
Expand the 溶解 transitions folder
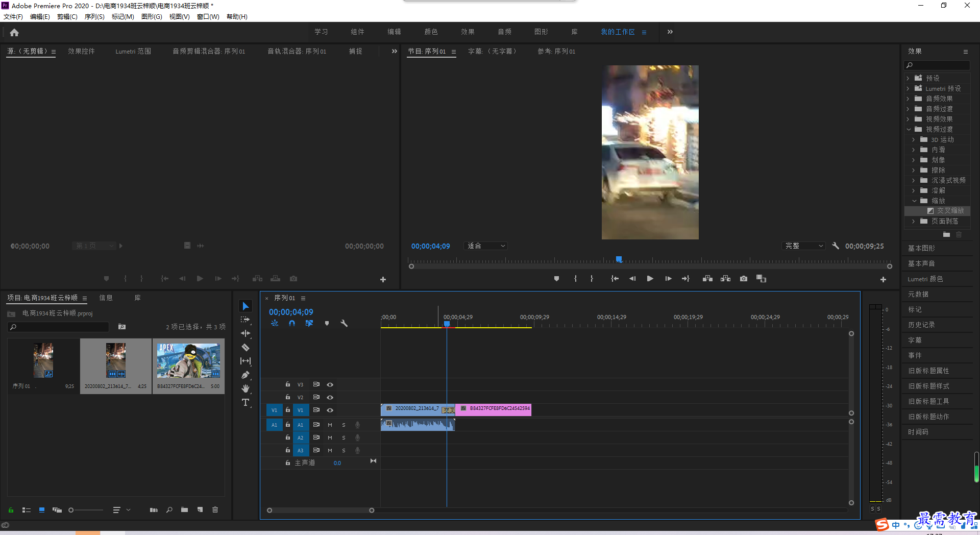coord(914,190)
